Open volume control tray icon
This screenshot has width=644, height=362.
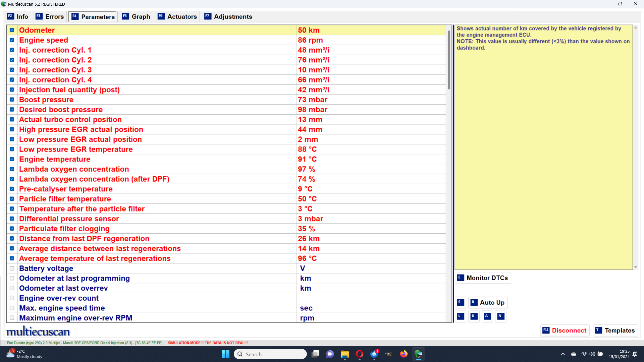click(592, 354)
